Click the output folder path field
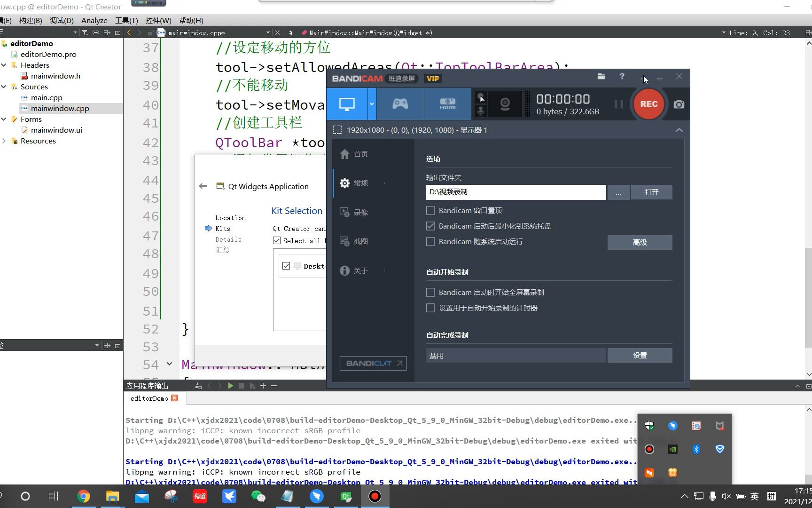The height and width of the screenshot is (508, 812). [516, 192]
